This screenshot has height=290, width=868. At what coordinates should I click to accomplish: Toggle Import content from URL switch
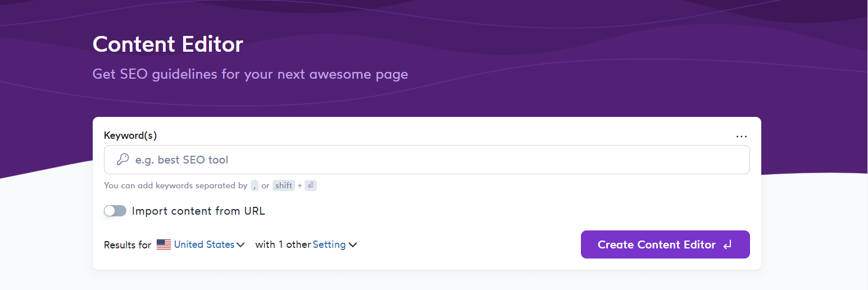click(x=115, y=211)
